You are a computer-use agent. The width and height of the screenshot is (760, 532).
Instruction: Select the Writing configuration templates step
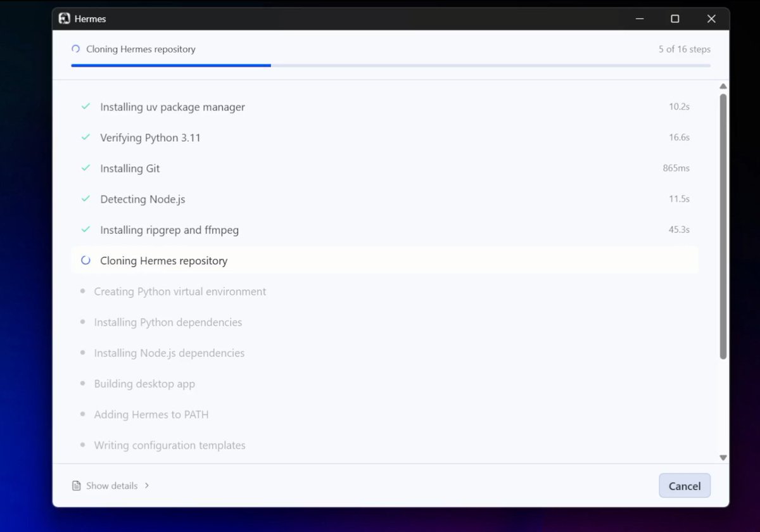point(170,445)
